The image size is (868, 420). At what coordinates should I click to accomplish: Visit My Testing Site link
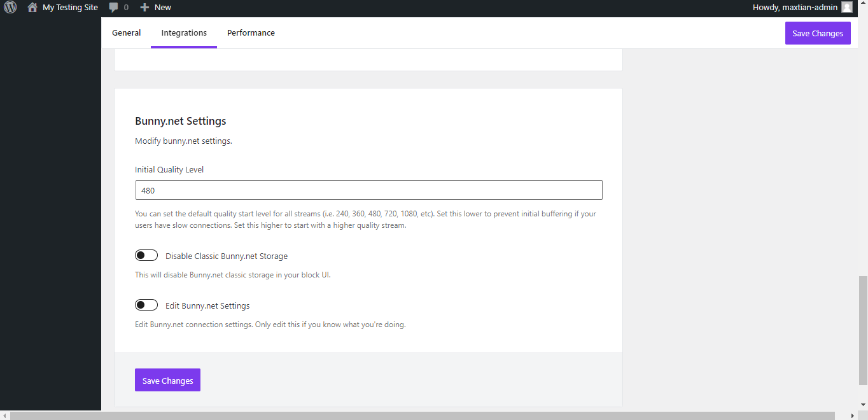pyautogui.click(x=70, y=8)
